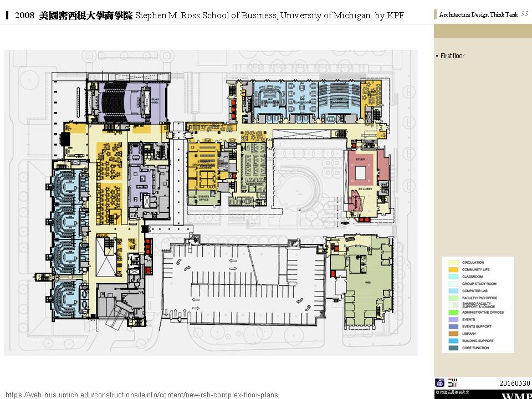Click the Core Function legend swatch

pos(452,348)
